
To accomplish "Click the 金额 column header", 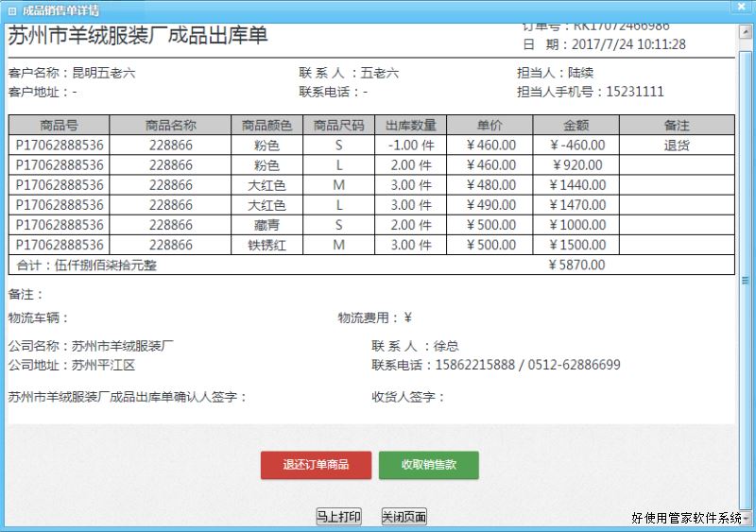I will [x=576, y=126].
